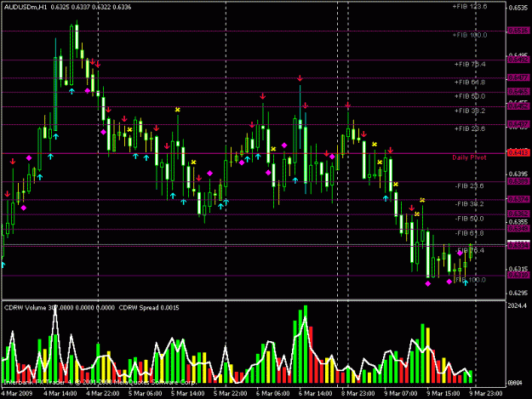This screenshot has height=399, width=532.
Task: Select the +FIB 61.8 level label
Action: [470, 82]
